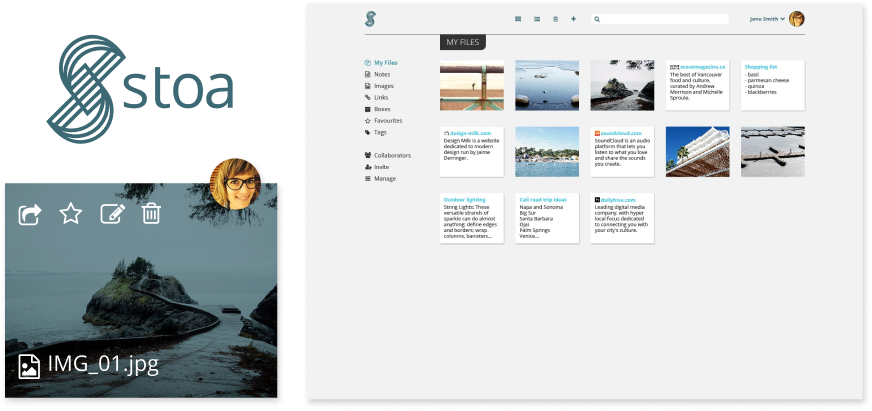Open Favourites in the sidebar

pyautogui.click(x=383, y=121)
